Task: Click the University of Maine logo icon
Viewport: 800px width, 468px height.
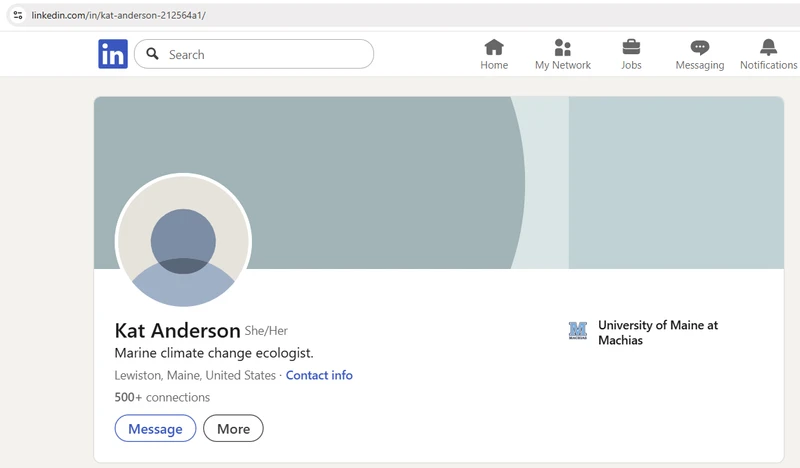Action: 578,331
